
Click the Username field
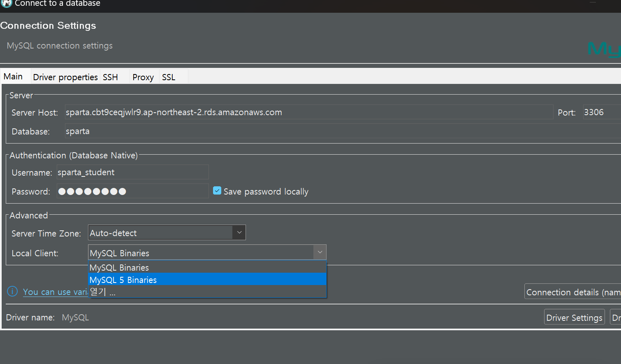click(x=133, y=172)
